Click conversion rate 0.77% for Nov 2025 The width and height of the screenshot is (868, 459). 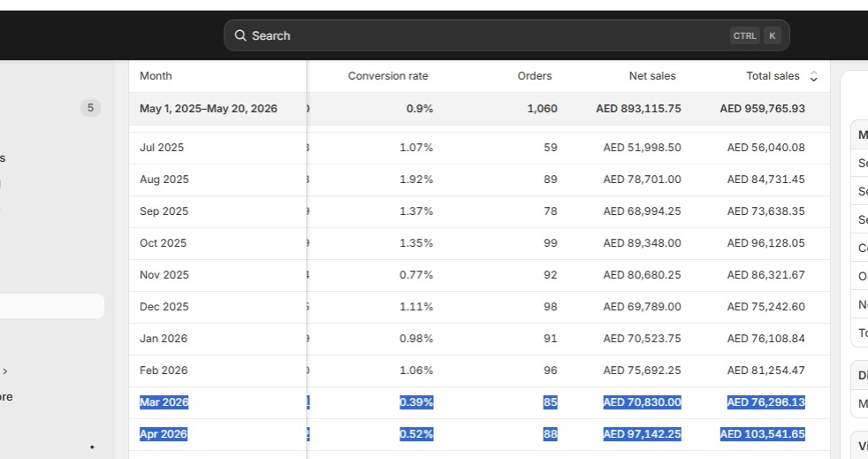(x=416, y=275)
